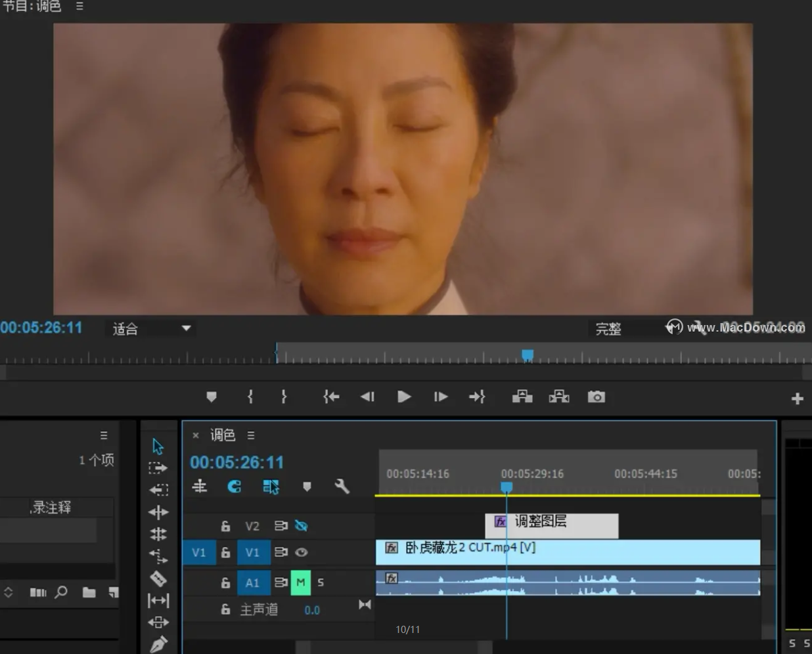Click the Extract button
The height and width of the screenshot is (654, 812).
(559, 397)
